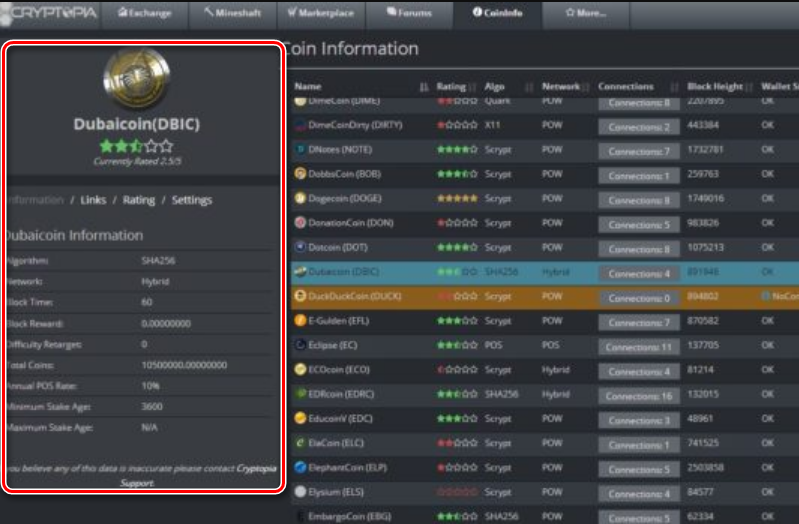Click the Elysium (ELS) coin icon
The image size is (799, 524).
[x=300, y=492]
